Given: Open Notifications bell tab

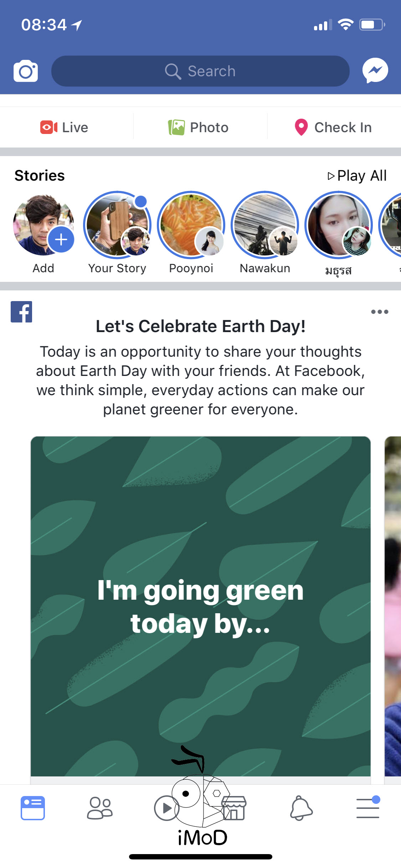Looking at the screenshot, I should point(301,808).
